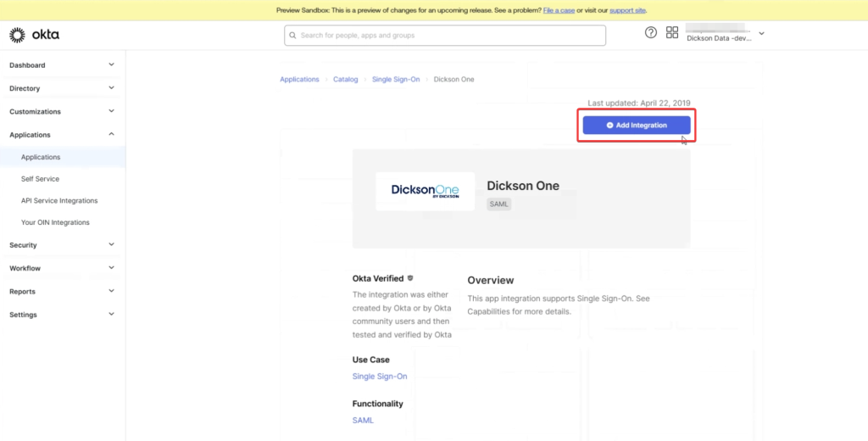Image resolution: width=868 pixels, height=441 pixels.
Task: Click the SAML functionality link
Action: point(363,421)
